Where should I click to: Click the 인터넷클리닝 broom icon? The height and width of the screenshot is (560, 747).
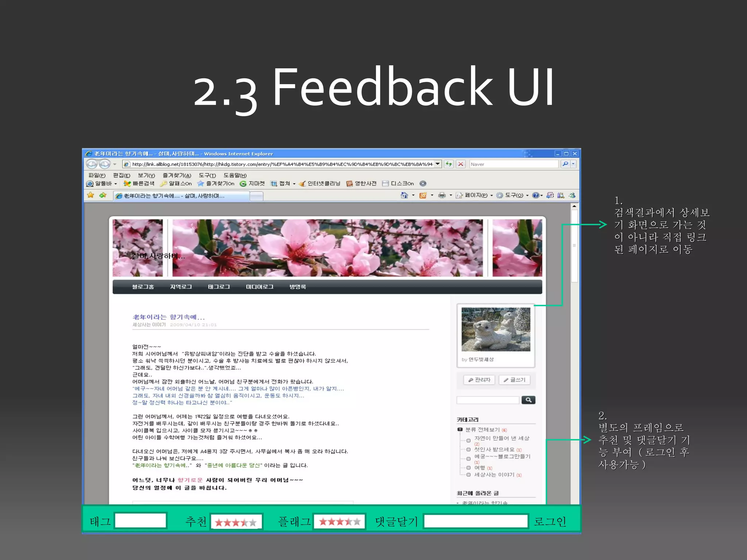point(302,184)
